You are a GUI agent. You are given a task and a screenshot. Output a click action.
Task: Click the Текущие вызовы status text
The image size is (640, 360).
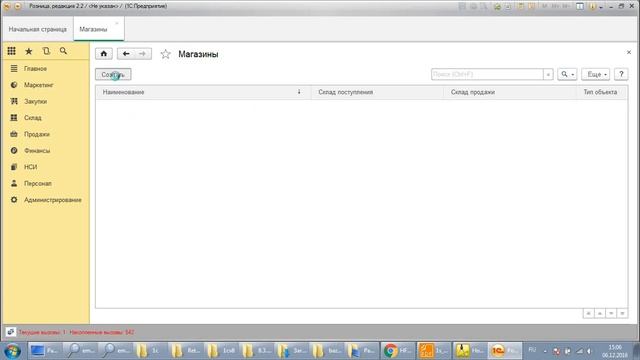click(42, 332)
